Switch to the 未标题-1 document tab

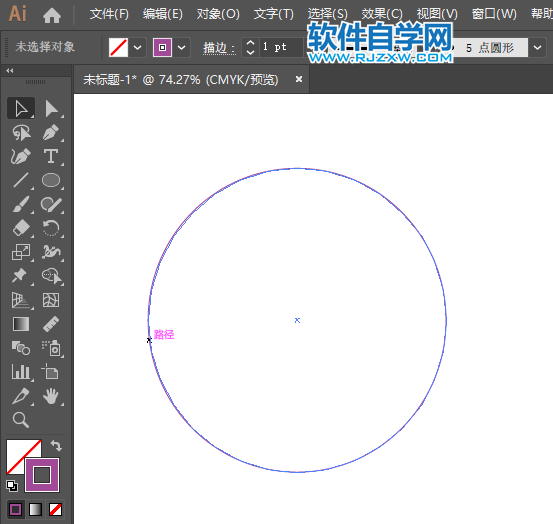click(181, 80)
